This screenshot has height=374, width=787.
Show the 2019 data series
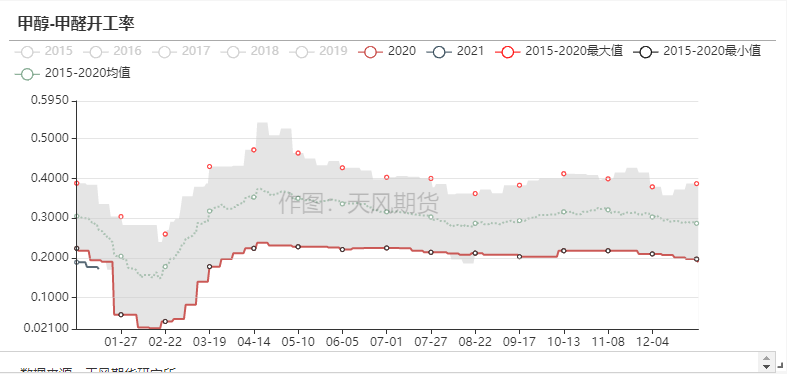point(302,52)
